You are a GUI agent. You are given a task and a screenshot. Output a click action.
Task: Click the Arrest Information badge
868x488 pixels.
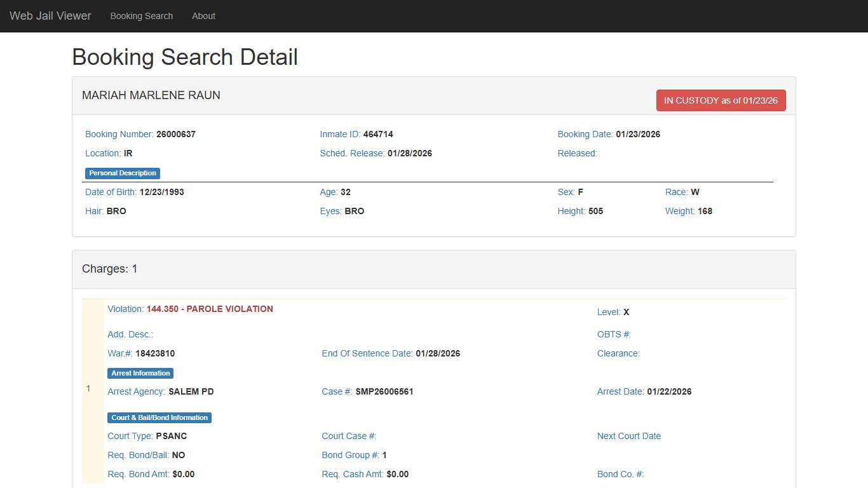click(140, 373)
